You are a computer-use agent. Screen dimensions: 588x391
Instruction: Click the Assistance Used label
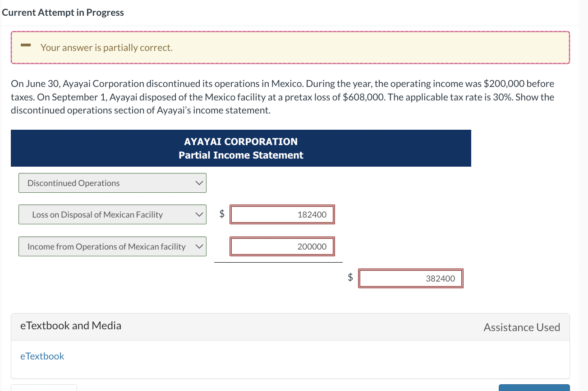click(x=522, y=327)
